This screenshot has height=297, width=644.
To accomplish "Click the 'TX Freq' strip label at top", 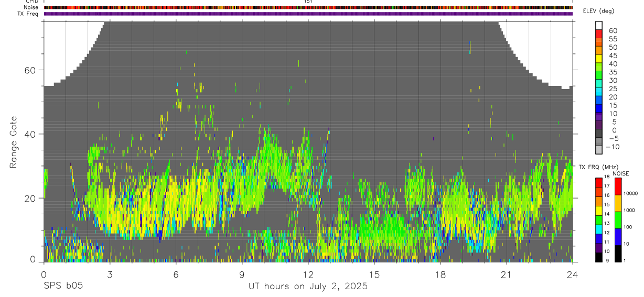I will point(28,14).
